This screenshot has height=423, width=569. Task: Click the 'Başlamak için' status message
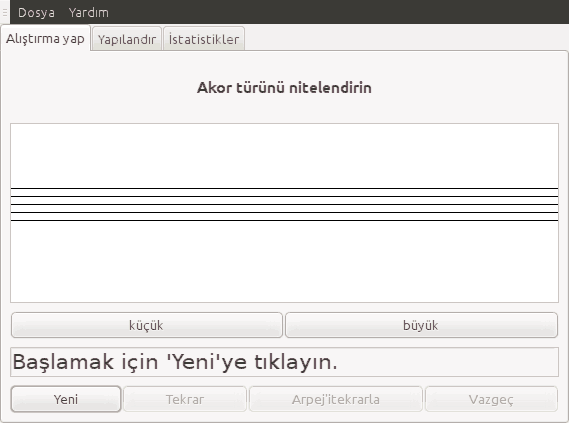284,362
